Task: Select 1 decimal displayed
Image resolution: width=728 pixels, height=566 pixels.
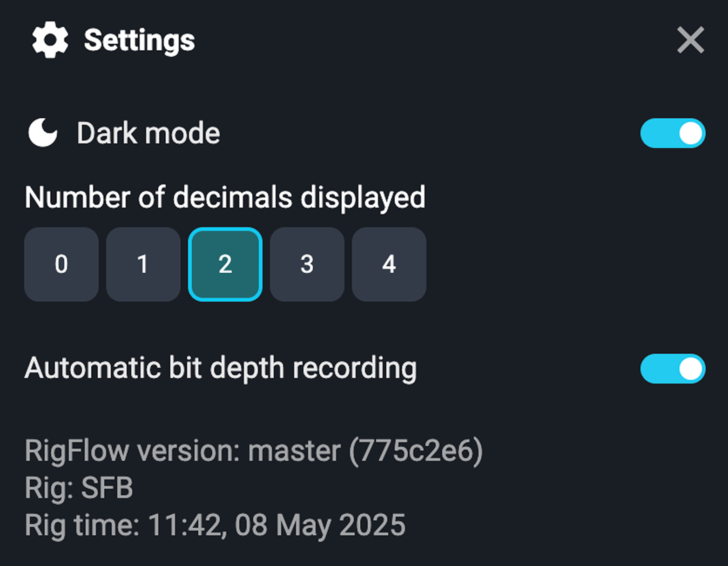Action: tap(143, 264)
